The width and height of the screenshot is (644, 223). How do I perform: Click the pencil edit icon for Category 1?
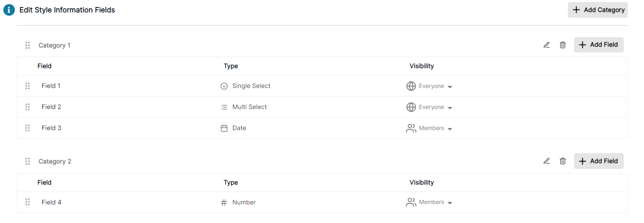[547, 45]
